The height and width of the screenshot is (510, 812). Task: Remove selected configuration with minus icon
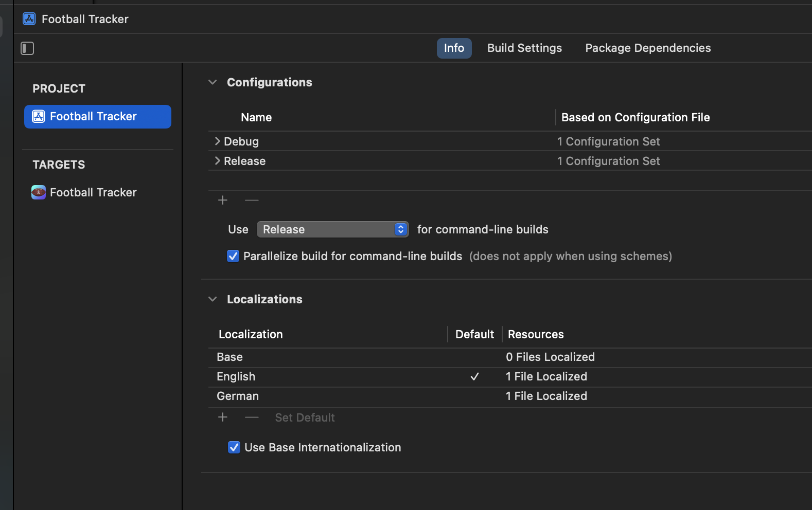(252, 200)
